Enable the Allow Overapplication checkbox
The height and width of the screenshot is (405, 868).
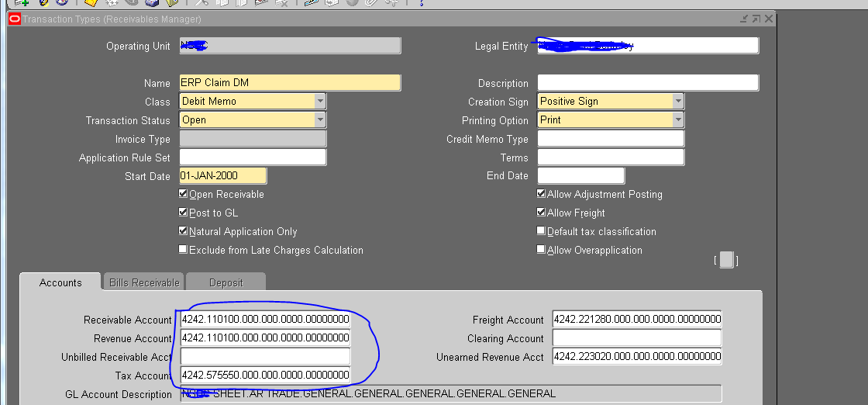pos(542,249)
